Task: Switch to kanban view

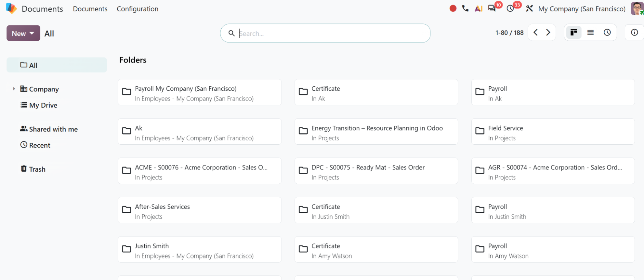Action: click(x=574, y=32)
